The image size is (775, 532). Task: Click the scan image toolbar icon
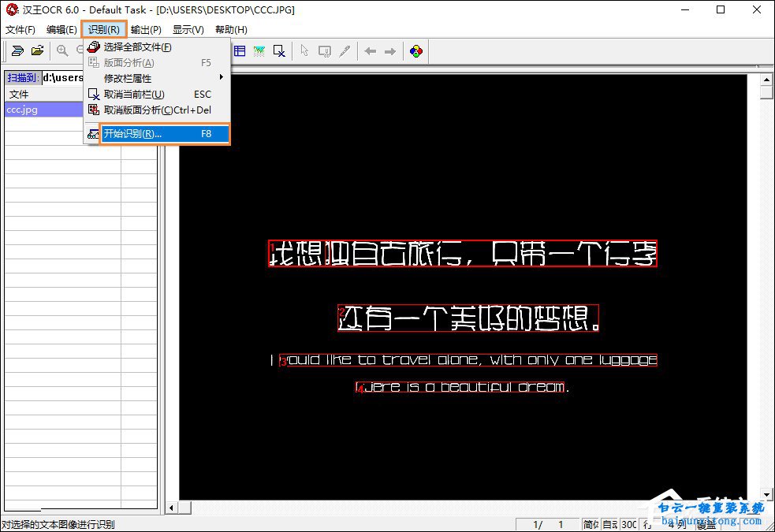point(17,51)
